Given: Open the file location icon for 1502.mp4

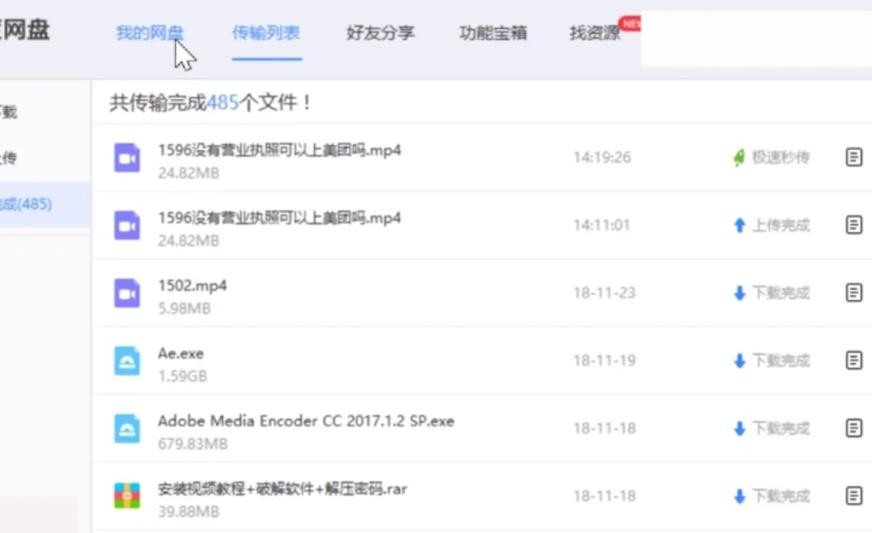Looking at the screenshot, I should click(x=853, y=293).
